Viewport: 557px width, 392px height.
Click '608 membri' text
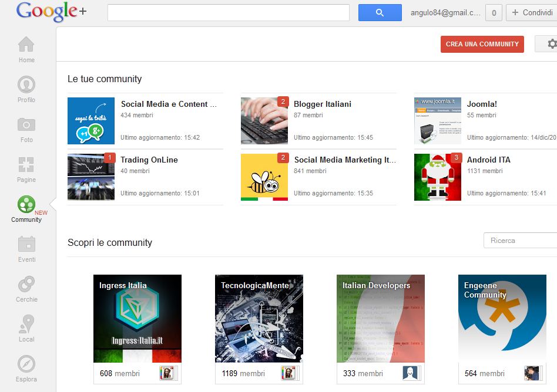(120, 374)
